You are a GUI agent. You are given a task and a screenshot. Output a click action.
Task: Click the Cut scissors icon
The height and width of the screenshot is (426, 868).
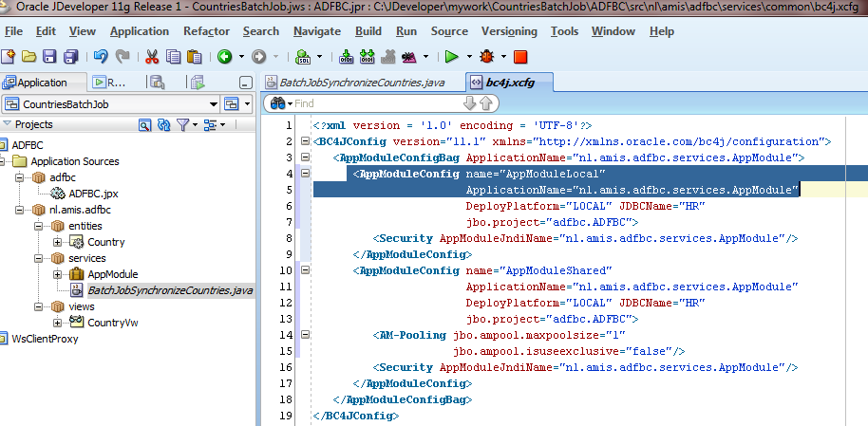coord(154,58)
